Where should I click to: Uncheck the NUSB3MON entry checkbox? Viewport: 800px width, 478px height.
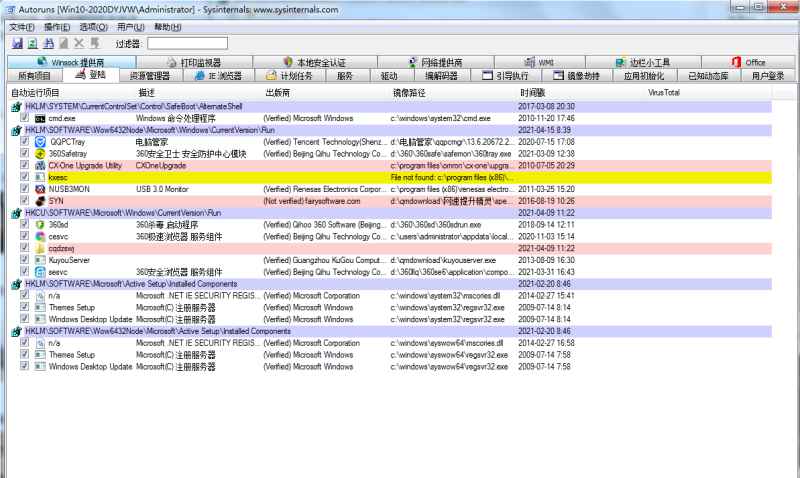pyautogui.click(x=24, y=189)
